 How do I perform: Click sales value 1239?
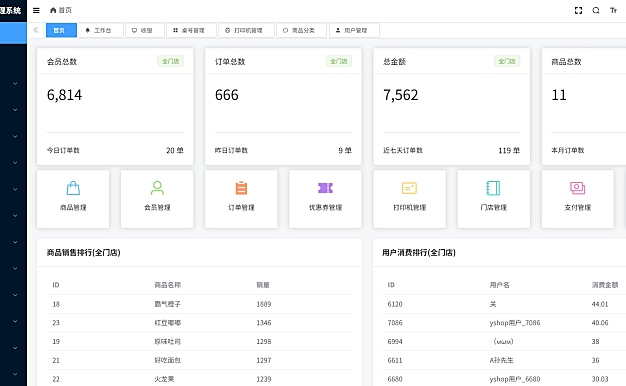click(263, 379)
